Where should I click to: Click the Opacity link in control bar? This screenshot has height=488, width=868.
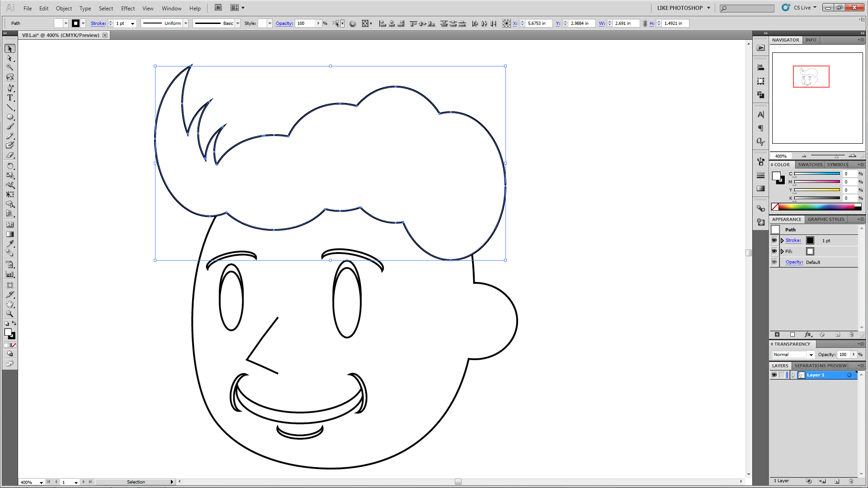[284, 23]
